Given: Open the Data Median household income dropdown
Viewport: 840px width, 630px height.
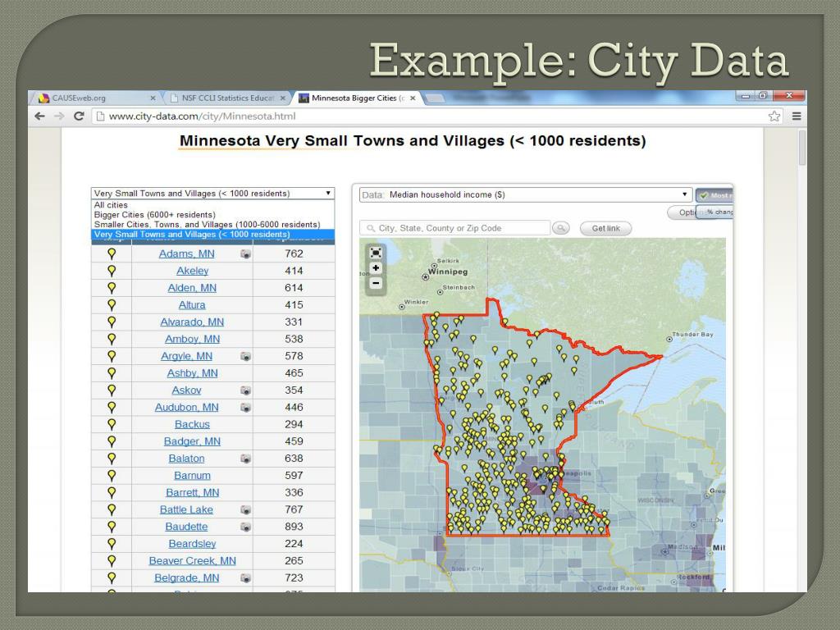Looking at the screenshot, I should tap(525, 194).
